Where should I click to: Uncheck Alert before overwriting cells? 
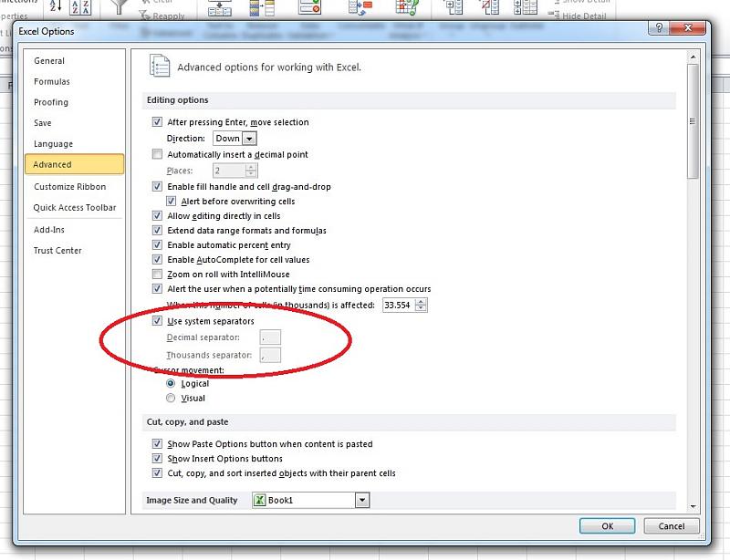pyautogui.click(x=171, y=201)
